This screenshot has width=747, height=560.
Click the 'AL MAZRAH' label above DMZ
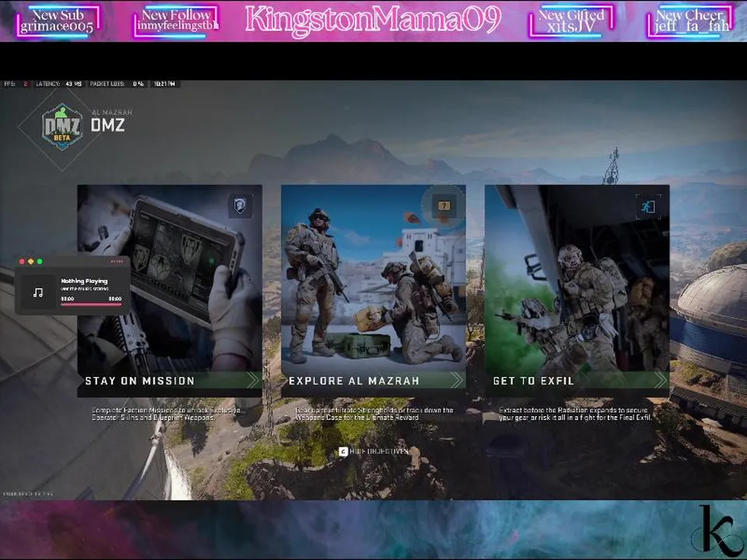(112, 113)
